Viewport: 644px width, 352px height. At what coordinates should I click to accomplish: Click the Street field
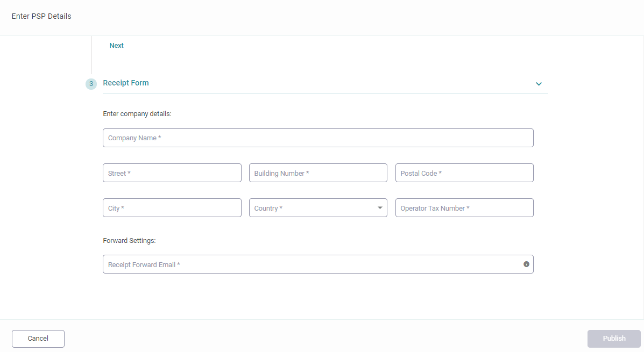click(172, 173)
